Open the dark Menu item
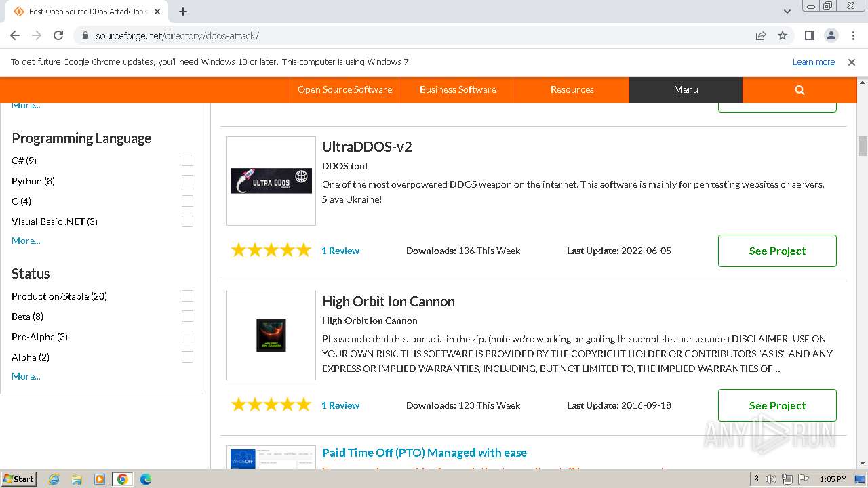Image resolution: width=868 pixels, height=488 pixels. [x=686, y=89]
